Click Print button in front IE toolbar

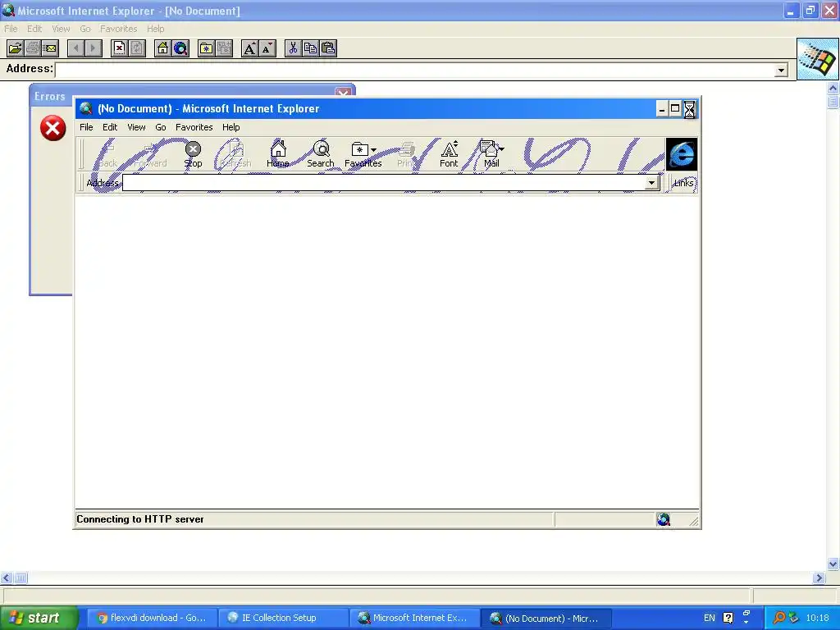406,153
